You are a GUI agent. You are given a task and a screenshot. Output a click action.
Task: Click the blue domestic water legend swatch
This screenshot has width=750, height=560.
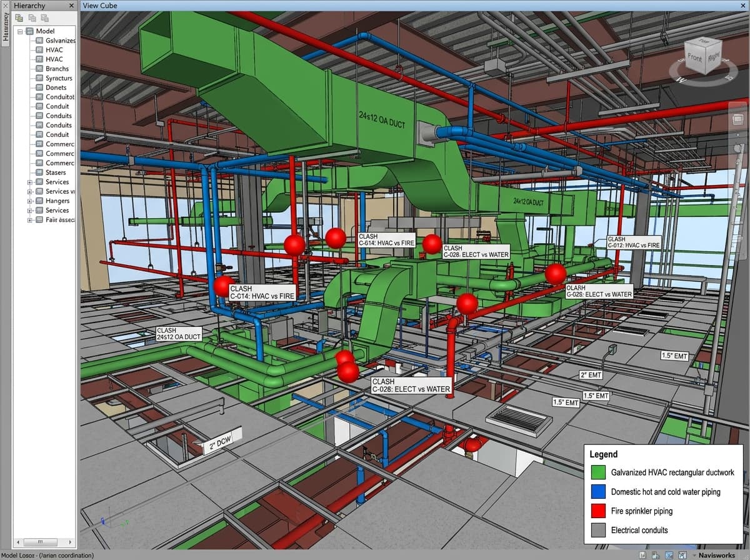[x=598, y=492]
